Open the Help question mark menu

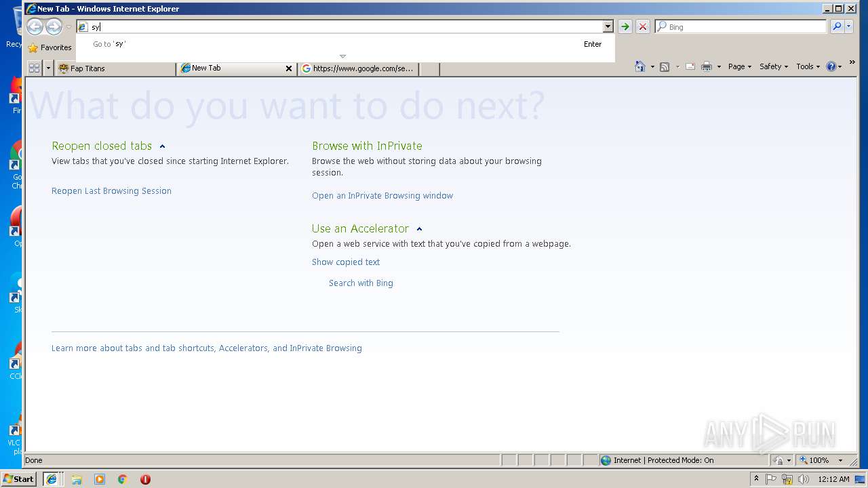tap(834, 66)
